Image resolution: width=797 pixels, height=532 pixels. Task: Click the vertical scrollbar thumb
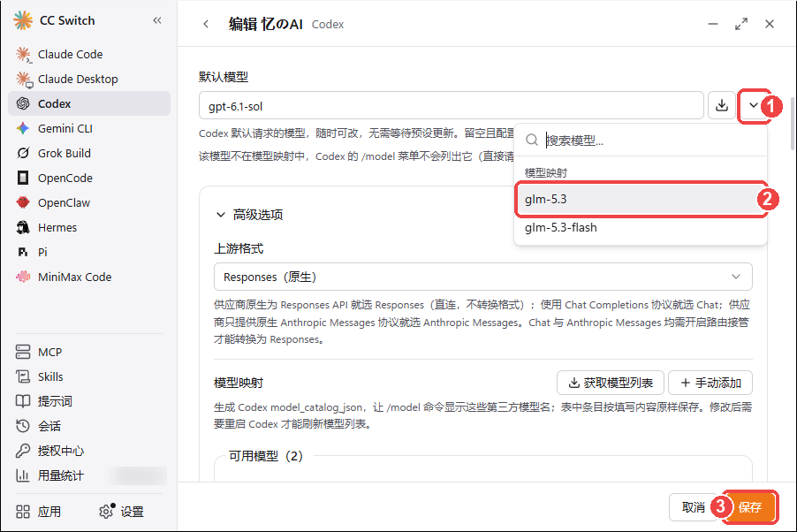[x=793, y=122]
